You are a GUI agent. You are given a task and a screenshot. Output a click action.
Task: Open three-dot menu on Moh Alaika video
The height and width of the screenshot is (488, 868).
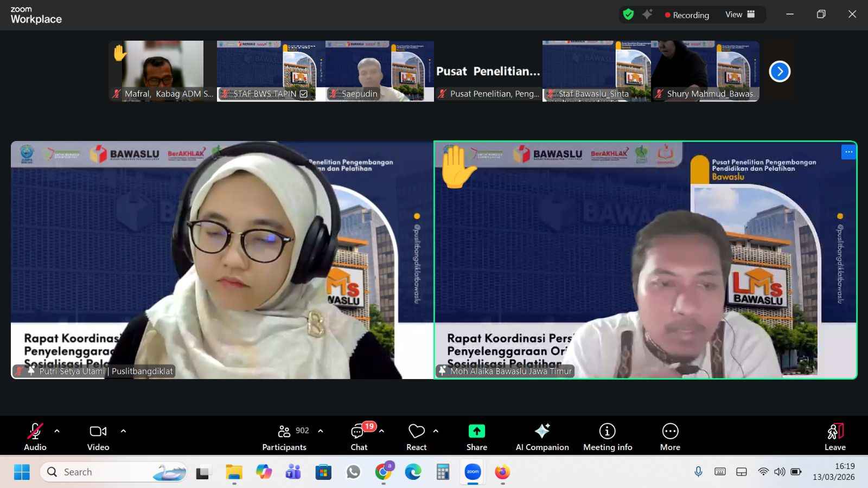[x=848, y=152]
